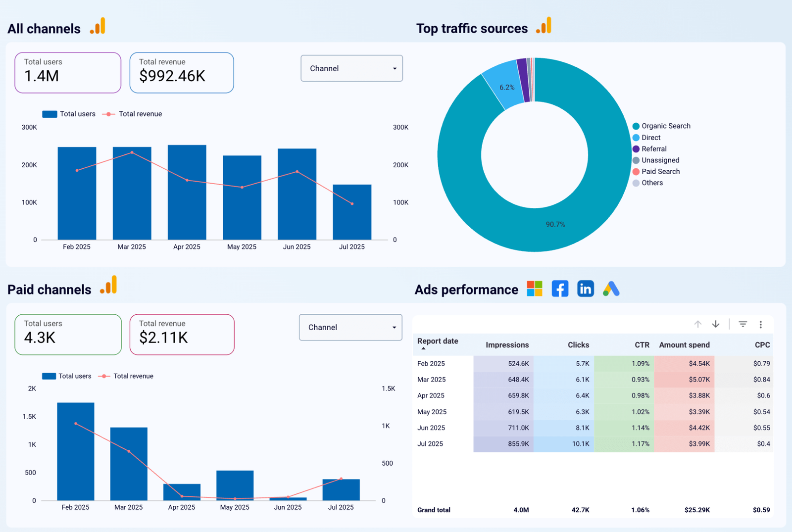Click the LinkedIn logo in Ads performance
The height and width of the screenshot is (532, 792).
point(586,289)
